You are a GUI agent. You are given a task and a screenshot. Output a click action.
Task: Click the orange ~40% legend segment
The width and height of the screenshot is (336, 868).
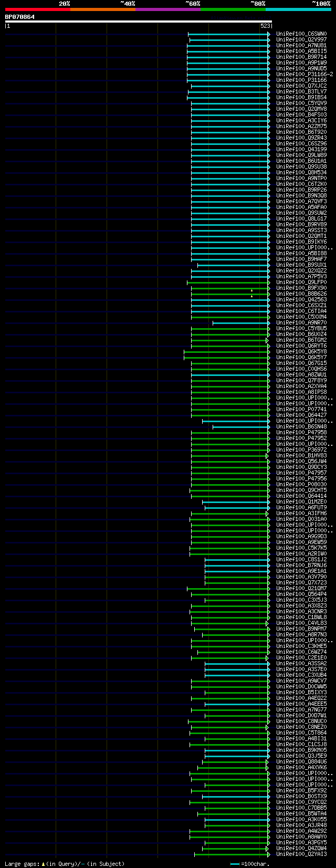point(103,9)
